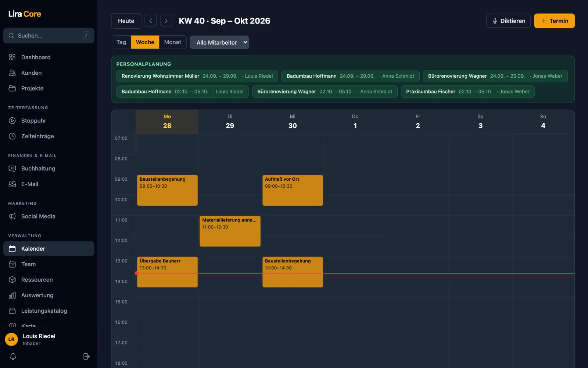Screen dimensions: 588x368
Task: Click the Team icon in sidebar
Action: (x=12, y=264)
